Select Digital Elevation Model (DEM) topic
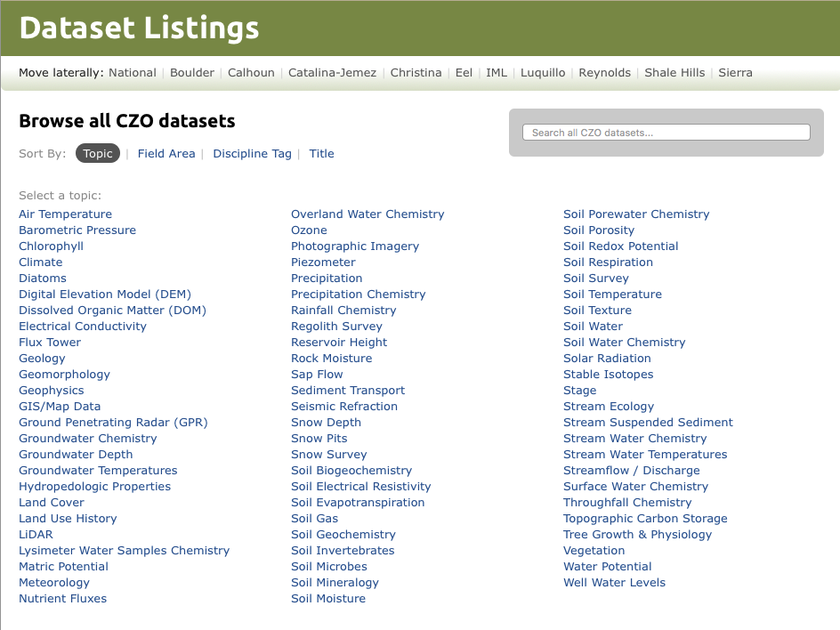This screenshot has width=840, height=630. click(105, 295)
